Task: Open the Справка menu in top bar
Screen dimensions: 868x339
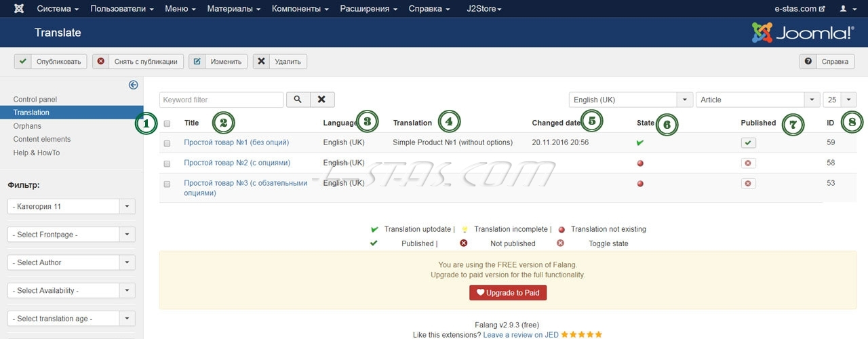Action: [429, 9]
